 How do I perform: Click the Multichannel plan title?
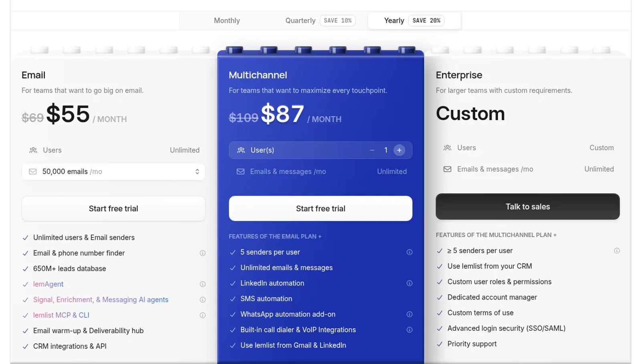258,75
